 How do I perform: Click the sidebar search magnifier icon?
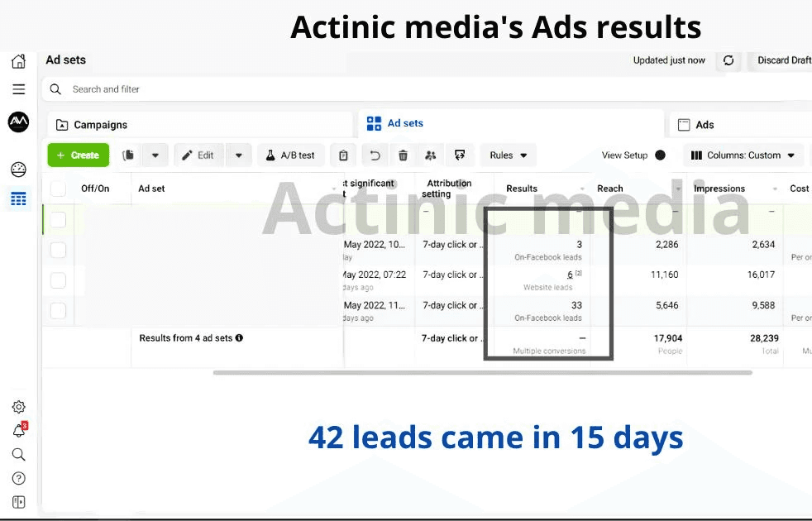[19, 455]
